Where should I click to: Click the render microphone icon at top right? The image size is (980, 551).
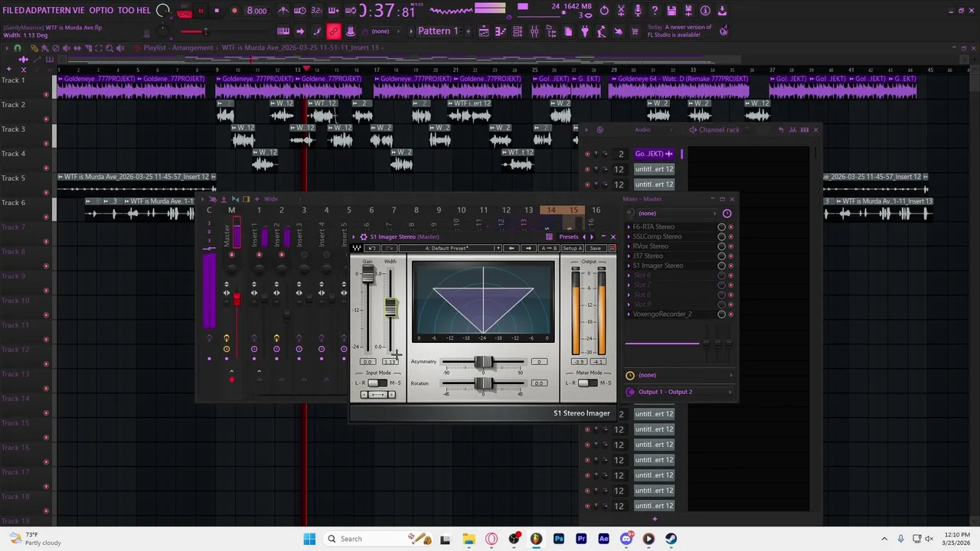click(x=638, y=11)
